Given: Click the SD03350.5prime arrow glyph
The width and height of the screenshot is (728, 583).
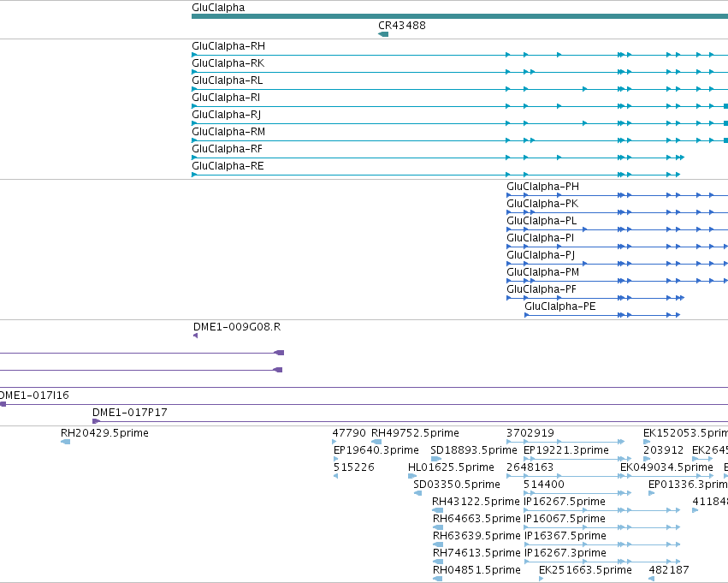Looking at the screenshot, I should tap(417, 493).
